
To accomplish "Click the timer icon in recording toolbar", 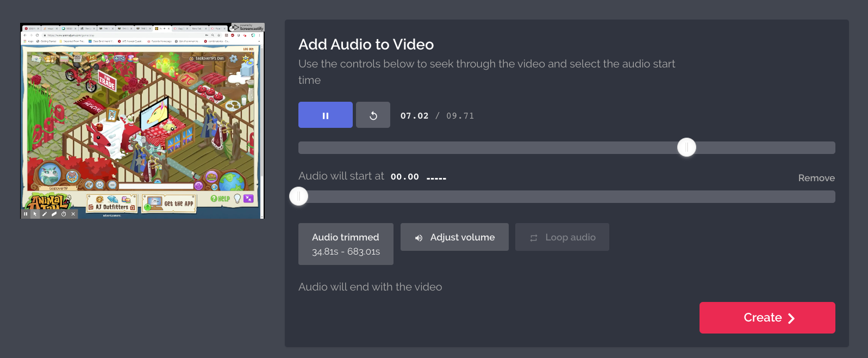I will [x=64, y=214].
